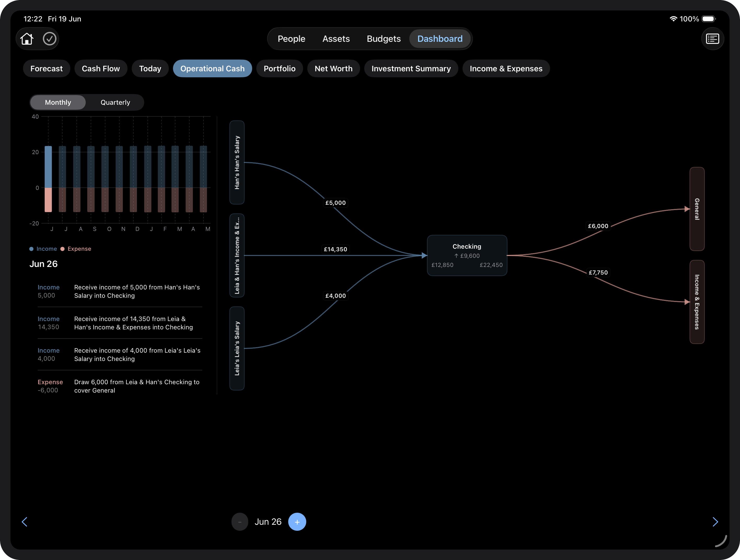740x560 pixels.
Task: Go to the next page chevron
Action: coord(715,522)
